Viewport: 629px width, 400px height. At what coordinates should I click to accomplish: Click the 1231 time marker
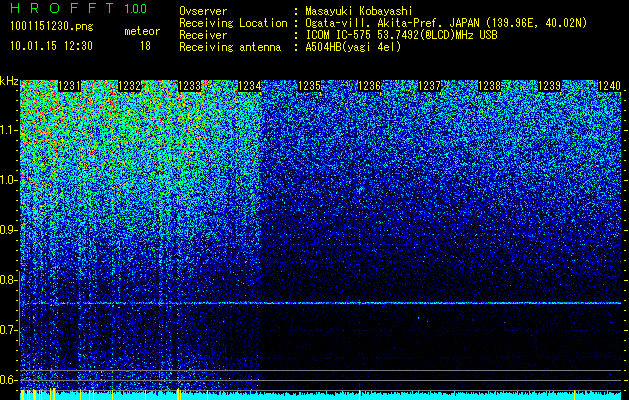tap(70, 86)
